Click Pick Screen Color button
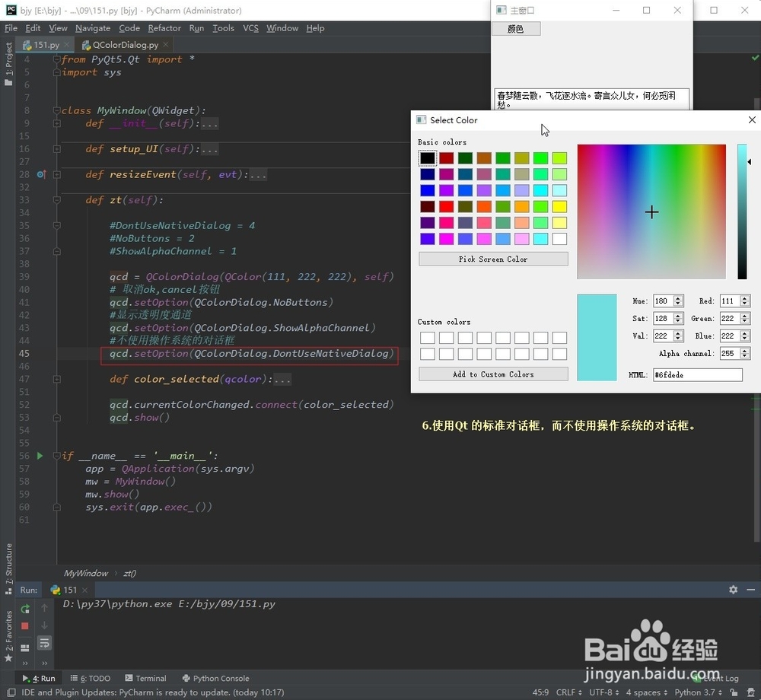761x700 pixels. click(x=493, y=259)
